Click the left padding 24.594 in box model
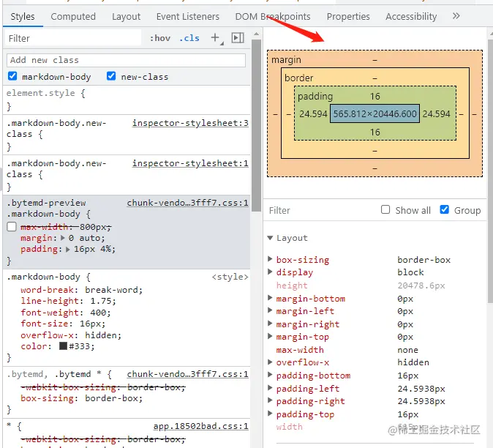 (x=313, y=114)
